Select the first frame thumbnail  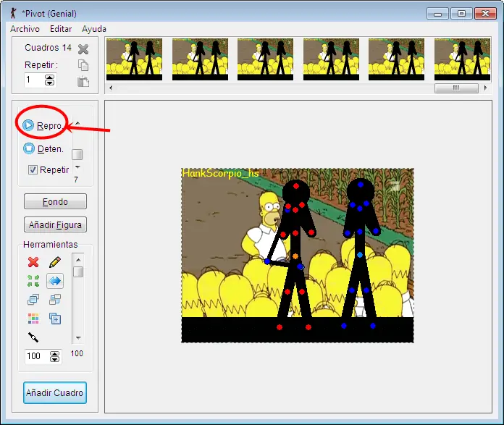click(x=135, y=59)
